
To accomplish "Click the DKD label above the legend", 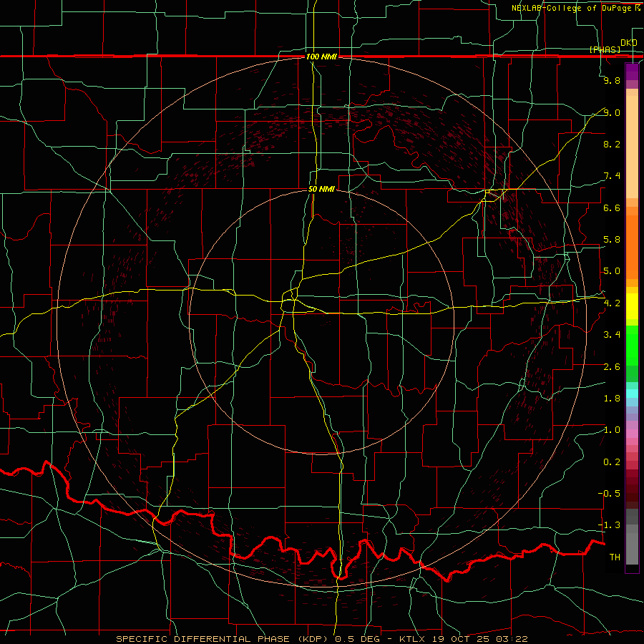I will pos(628,43).
